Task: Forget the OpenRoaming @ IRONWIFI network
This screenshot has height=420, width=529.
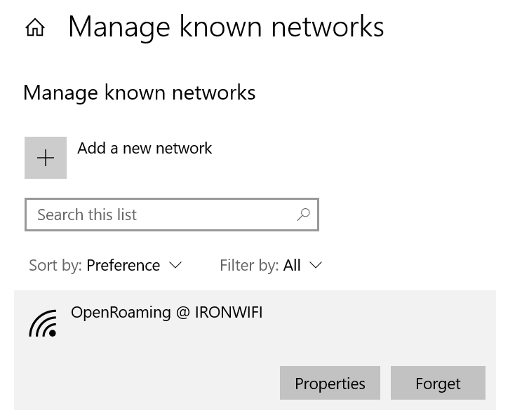Action: point(438,383)
